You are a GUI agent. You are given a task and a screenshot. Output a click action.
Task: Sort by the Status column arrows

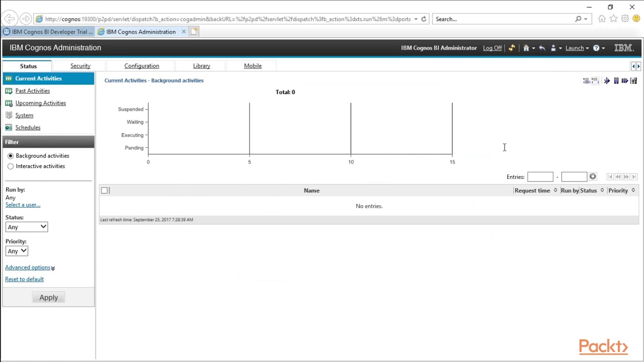click(x=602, y=191)
